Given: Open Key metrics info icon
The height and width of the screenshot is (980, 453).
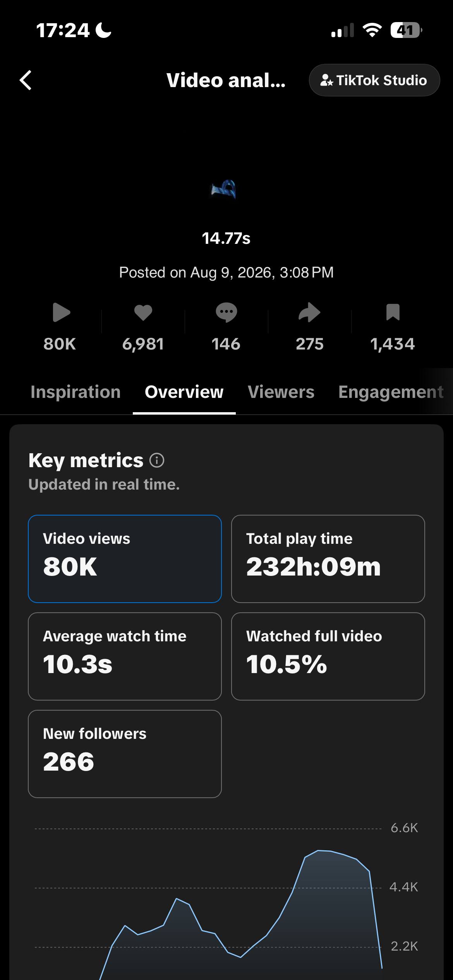Looking at the screenshot, I should click(x=157, y=461).
